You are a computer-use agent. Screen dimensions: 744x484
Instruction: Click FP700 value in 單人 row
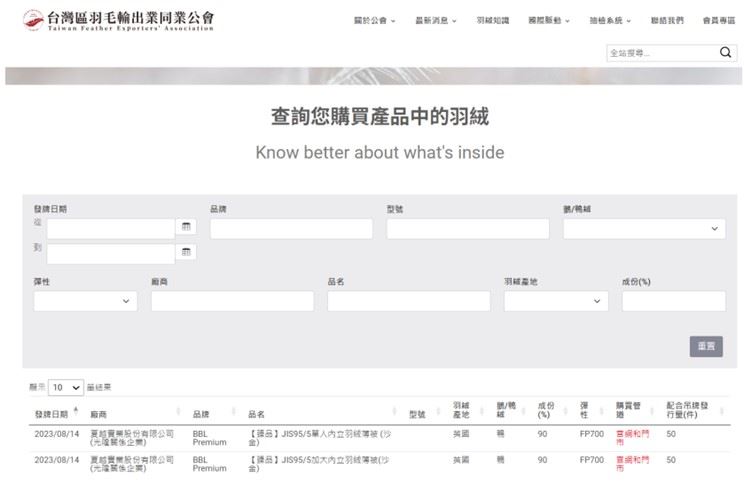click(x=592, y=434)
